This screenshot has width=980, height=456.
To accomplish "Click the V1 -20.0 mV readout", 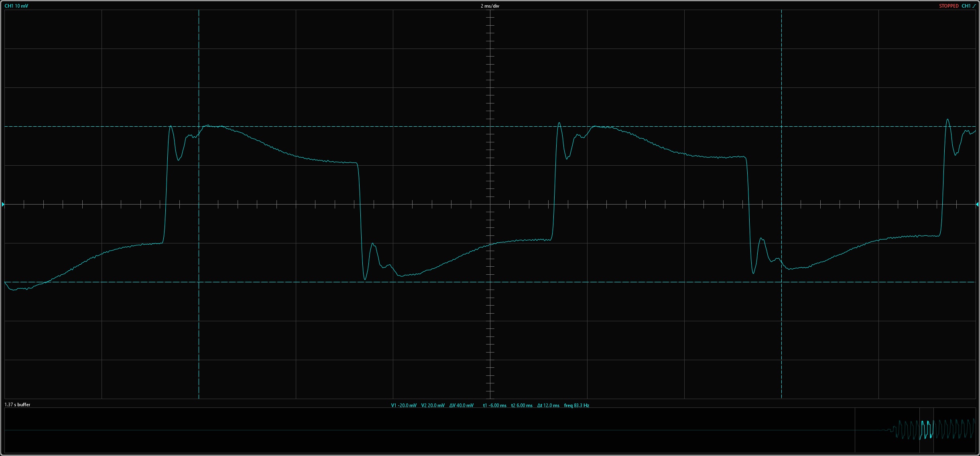I will point(404,405).
